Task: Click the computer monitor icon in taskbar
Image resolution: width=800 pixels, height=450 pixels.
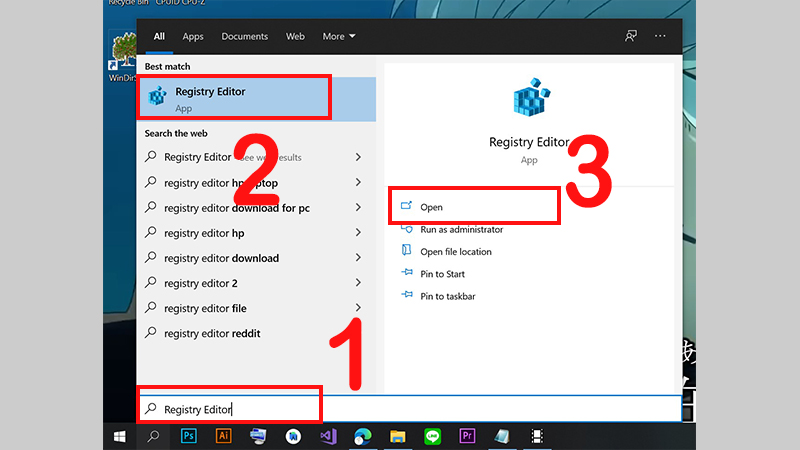Action: pos(258,436)
